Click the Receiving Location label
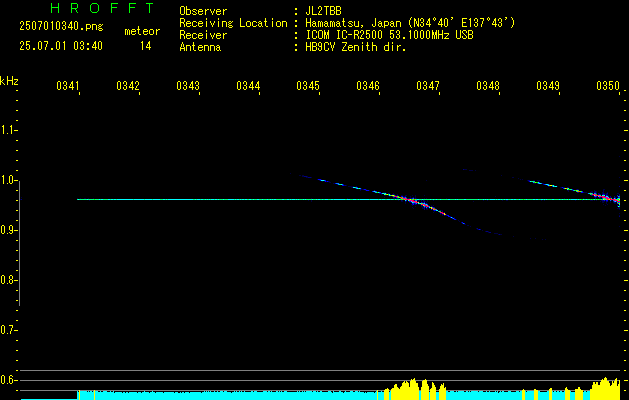This screenshot has height=400, width=629. [233, 23]
